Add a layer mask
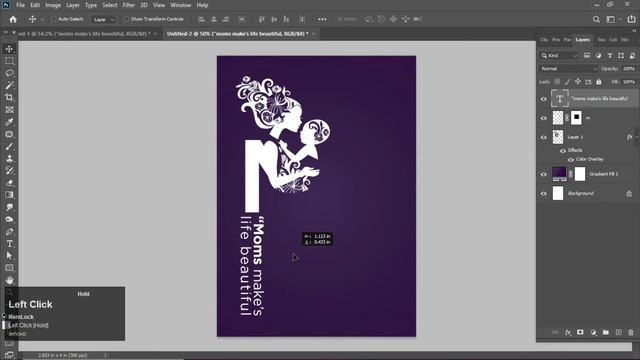 (580, 333)
